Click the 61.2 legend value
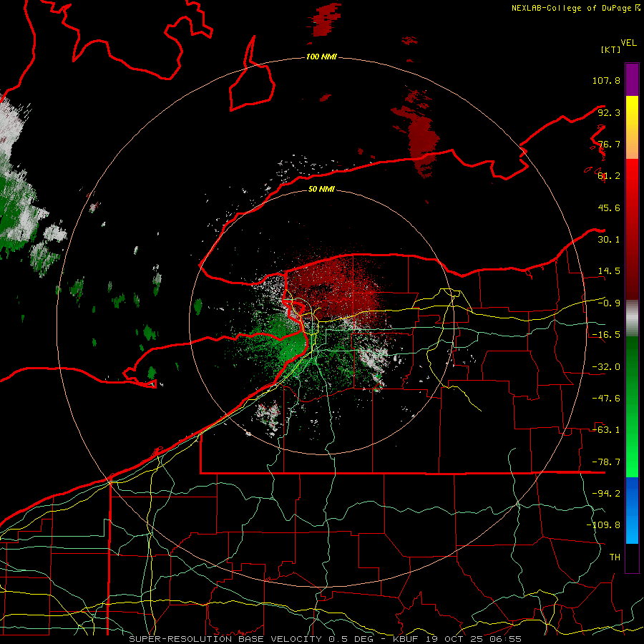This screenshot has width=644, height=644. pos(609,176)
